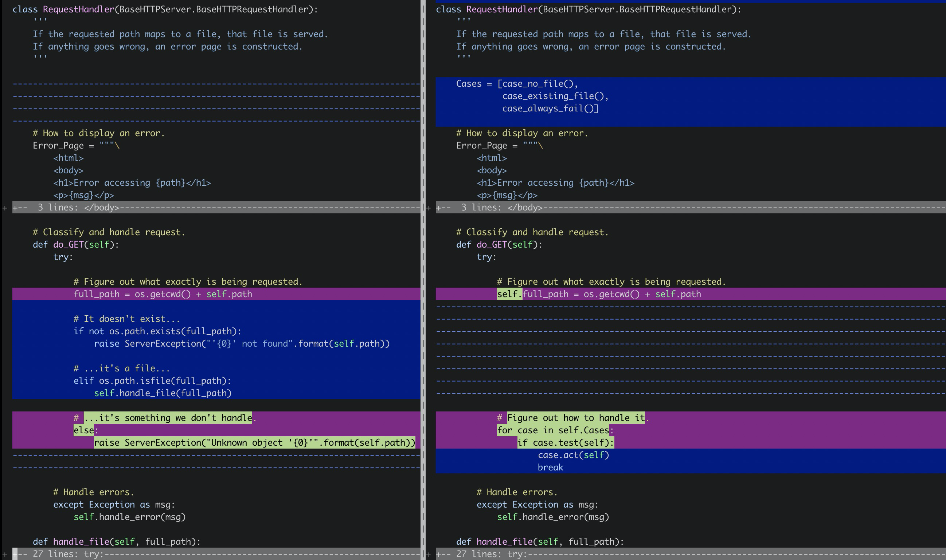Click left pane's "full_path = os.getcwd() + self.path" line
Viewport: 946px width, 560px height.
(x=163, y=294)
